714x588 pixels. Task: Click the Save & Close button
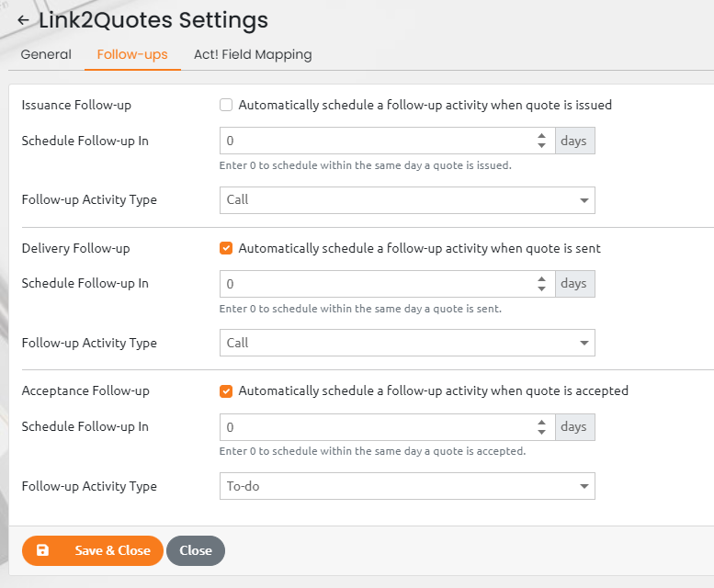pyautogui.click(x=93, y=550)
